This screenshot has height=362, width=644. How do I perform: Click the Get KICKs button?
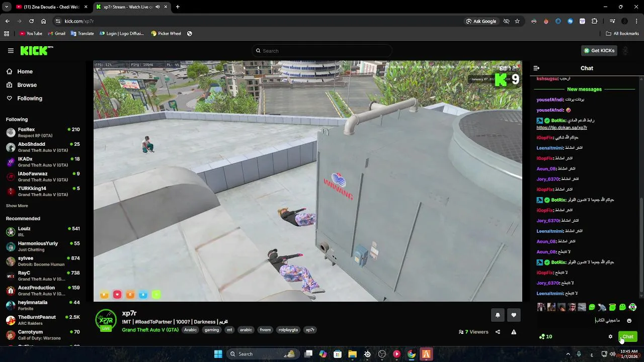[599, 51]
